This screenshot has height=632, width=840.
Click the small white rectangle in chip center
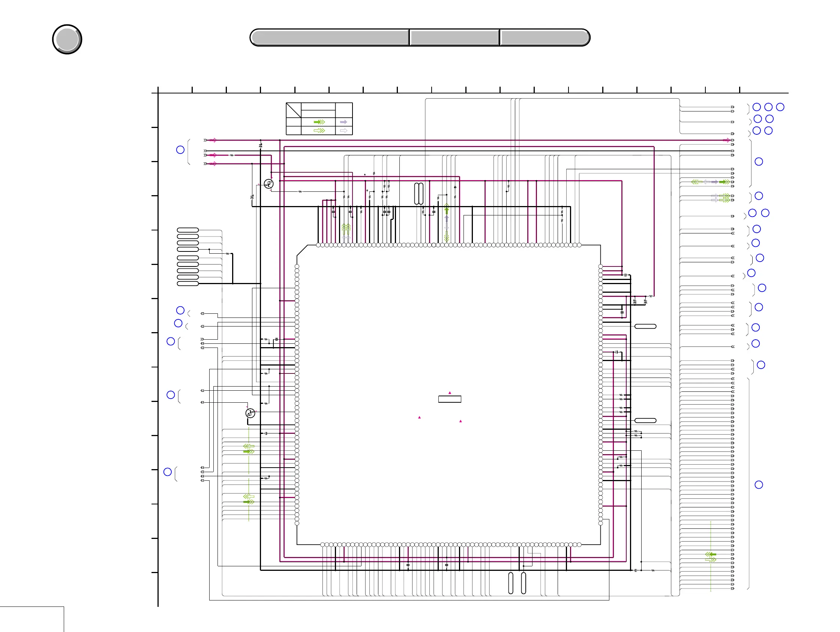point(450,399)
